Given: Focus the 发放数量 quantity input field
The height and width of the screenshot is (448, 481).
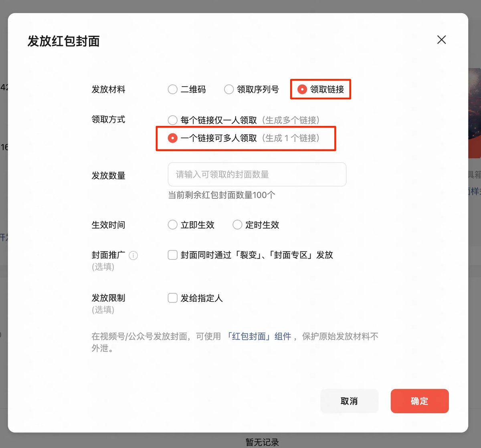Looking at the screenshot, I should [x=257, y=174].
